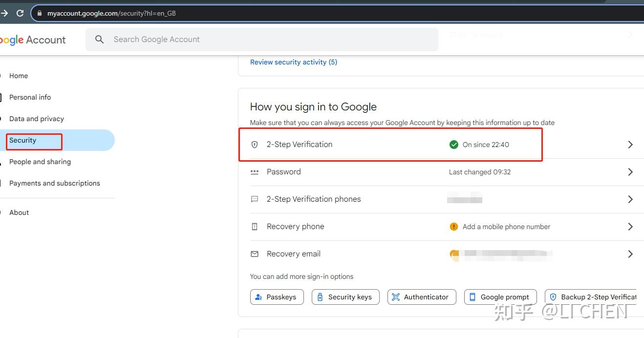Click the Recovery phone device icon
The width and height of the screenshot is (644, 338).
click(x=254, y=226)
